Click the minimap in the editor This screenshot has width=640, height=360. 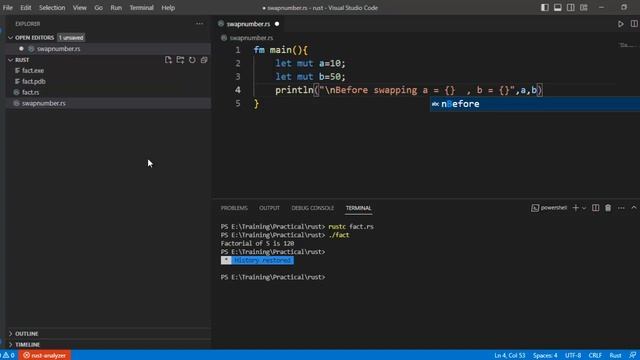[x=628, y=45]
